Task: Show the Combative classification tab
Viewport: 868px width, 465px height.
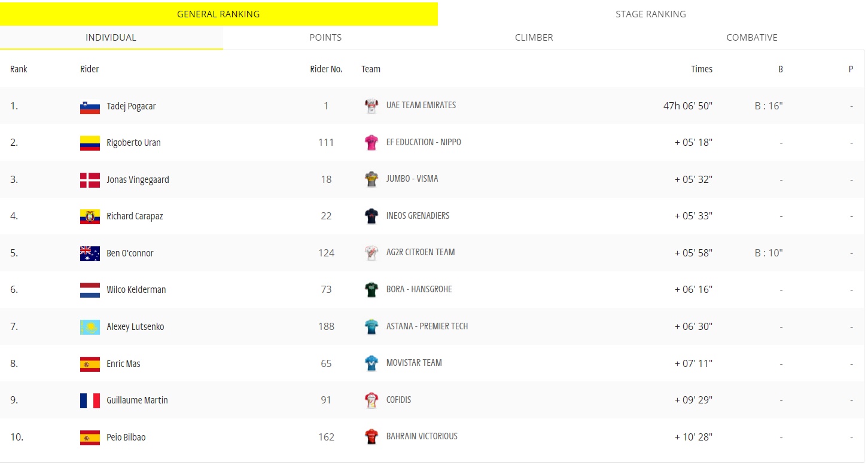Action: pos(752,37)
